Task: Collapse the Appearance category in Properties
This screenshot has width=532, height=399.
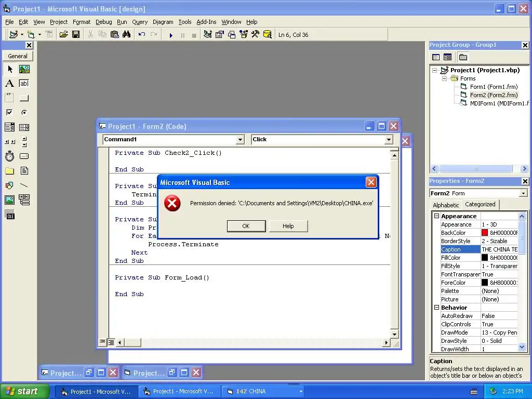Action: (436, 216)
